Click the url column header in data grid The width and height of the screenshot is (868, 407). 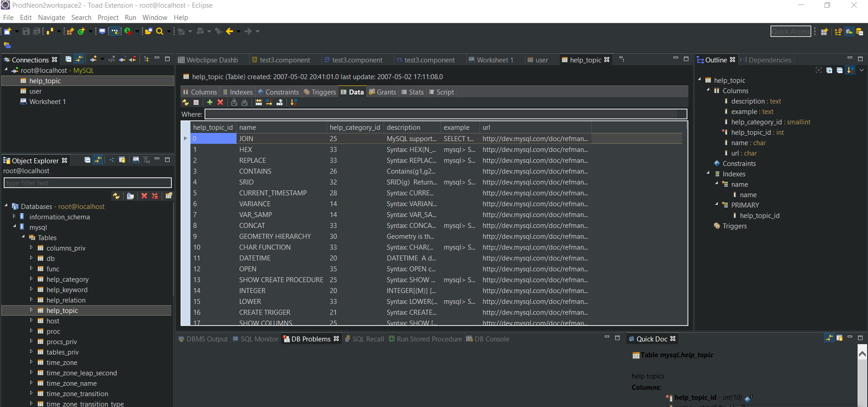(x=535, y=128)
